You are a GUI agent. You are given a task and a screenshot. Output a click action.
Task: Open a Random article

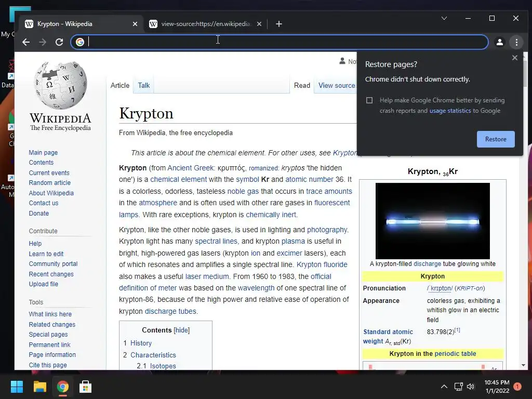49,182
